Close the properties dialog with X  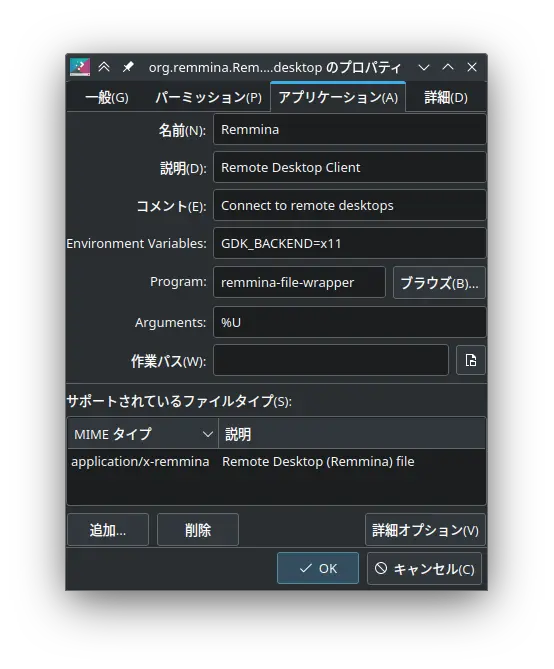click(472, 67)
